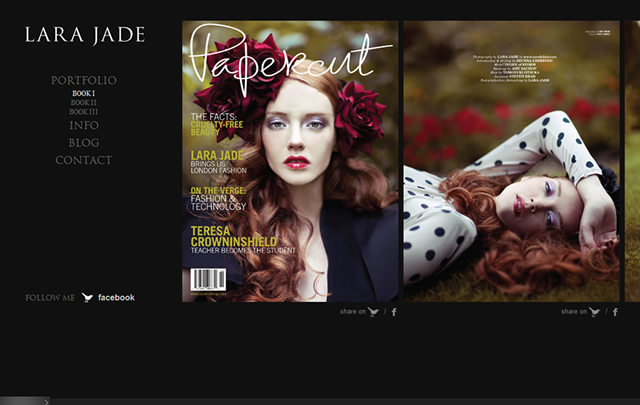Click the partially visible next gallery image

coord(632,161)
